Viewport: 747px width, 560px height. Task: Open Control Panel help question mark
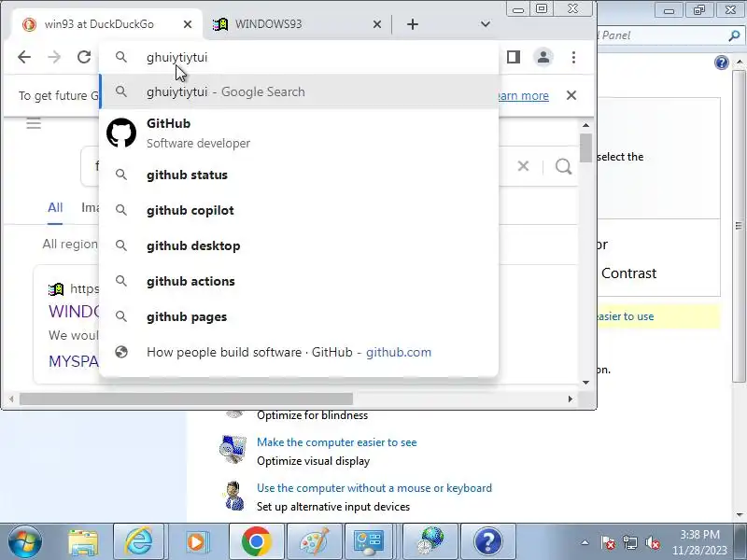tap(721, 63)
